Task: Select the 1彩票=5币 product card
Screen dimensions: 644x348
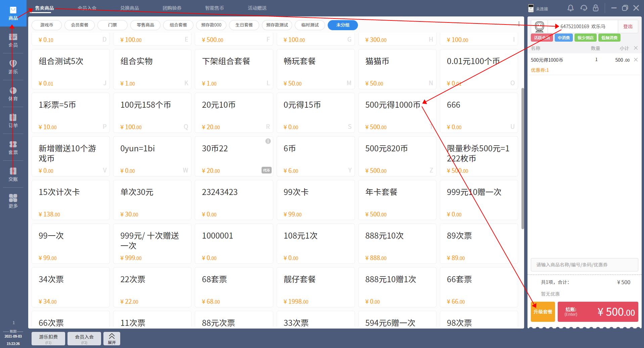Action: point(71,113)
